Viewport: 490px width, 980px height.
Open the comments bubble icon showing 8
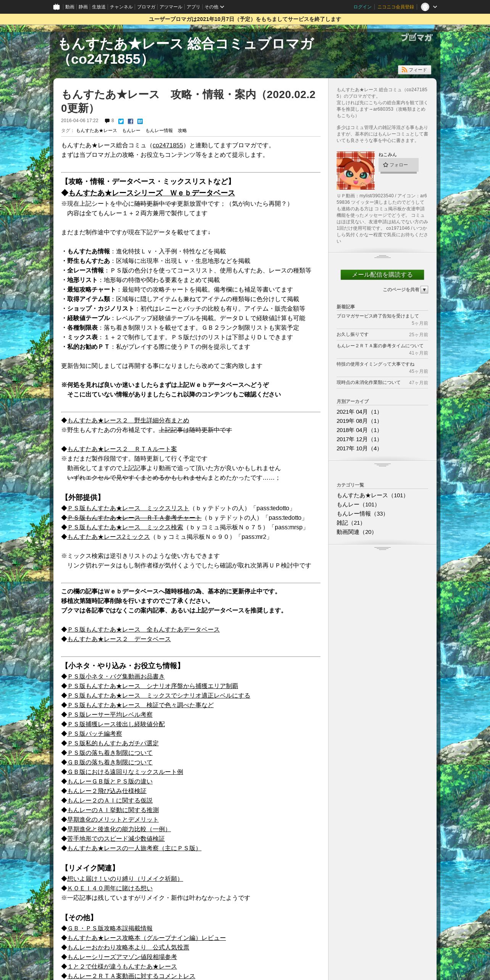[x=107, y=121]
